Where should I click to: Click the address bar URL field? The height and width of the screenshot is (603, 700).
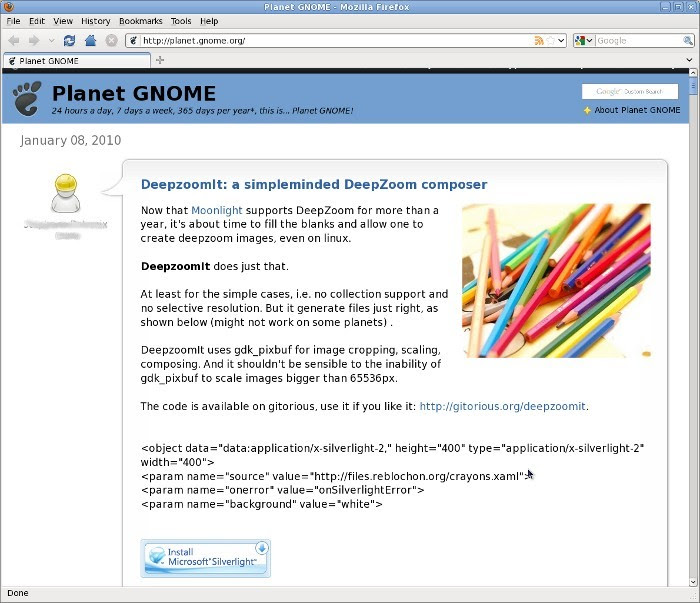335,41
